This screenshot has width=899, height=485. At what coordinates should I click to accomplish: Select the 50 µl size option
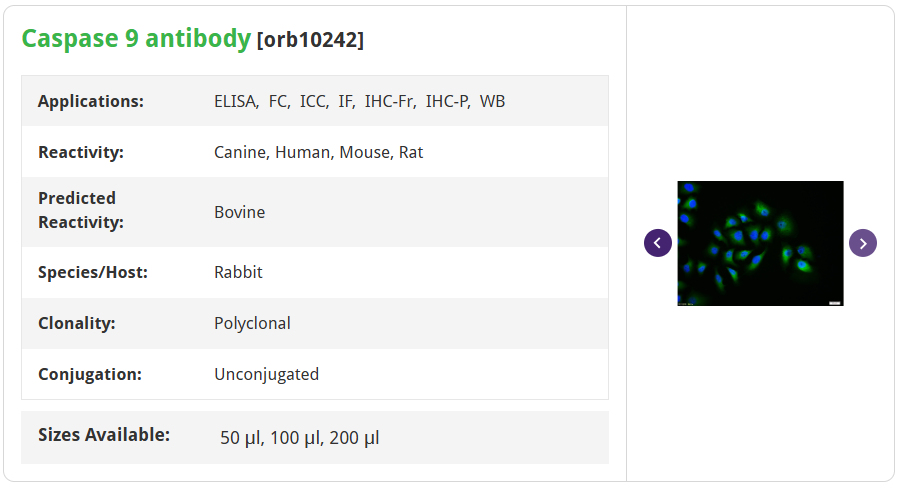point(241,438)
